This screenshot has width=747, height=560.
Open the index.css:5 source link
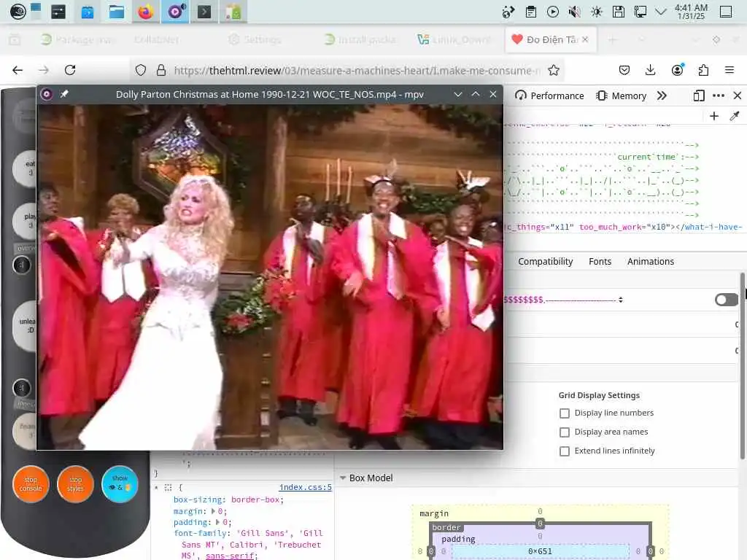[305, 487]
